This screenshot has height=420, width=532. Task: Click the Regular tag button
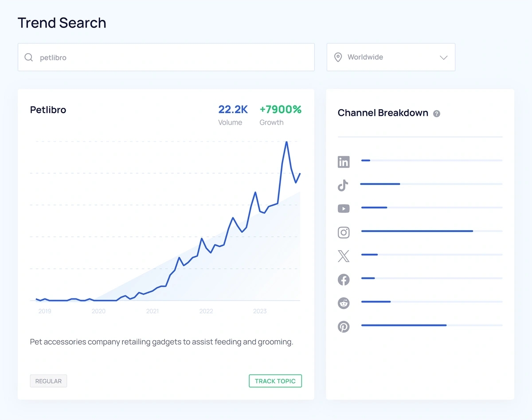click(48, 381)
